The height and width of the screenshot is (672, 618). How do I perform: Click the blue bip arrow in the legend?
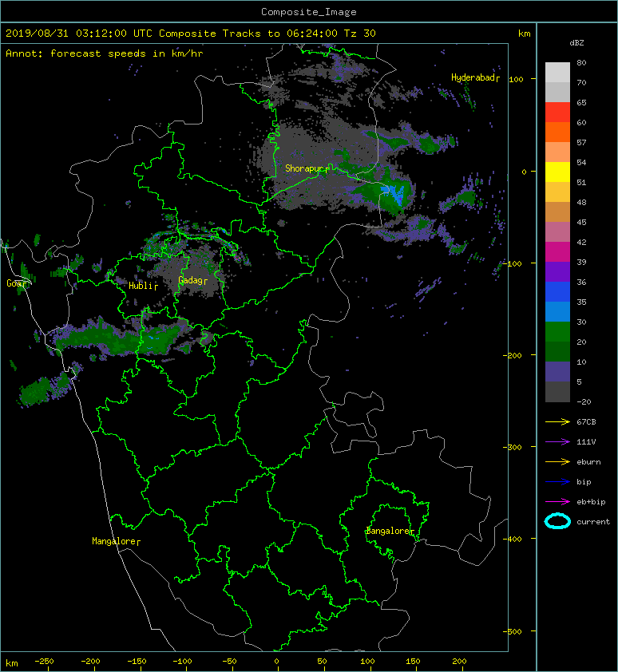557,482
